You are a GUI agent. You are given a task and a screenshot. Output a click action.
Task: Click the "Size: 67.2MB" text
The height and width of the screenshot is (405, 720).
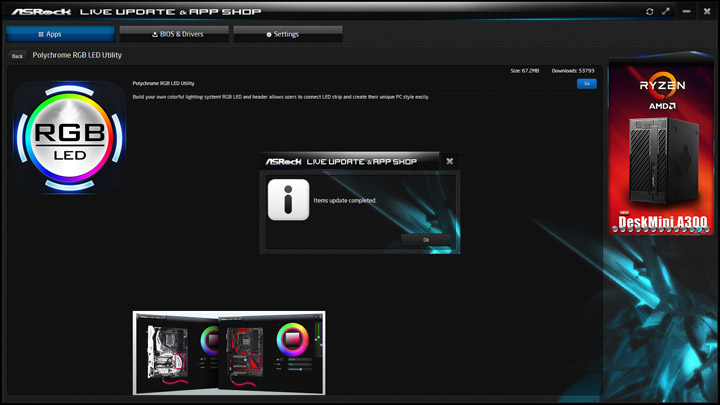tap(525, 71)
